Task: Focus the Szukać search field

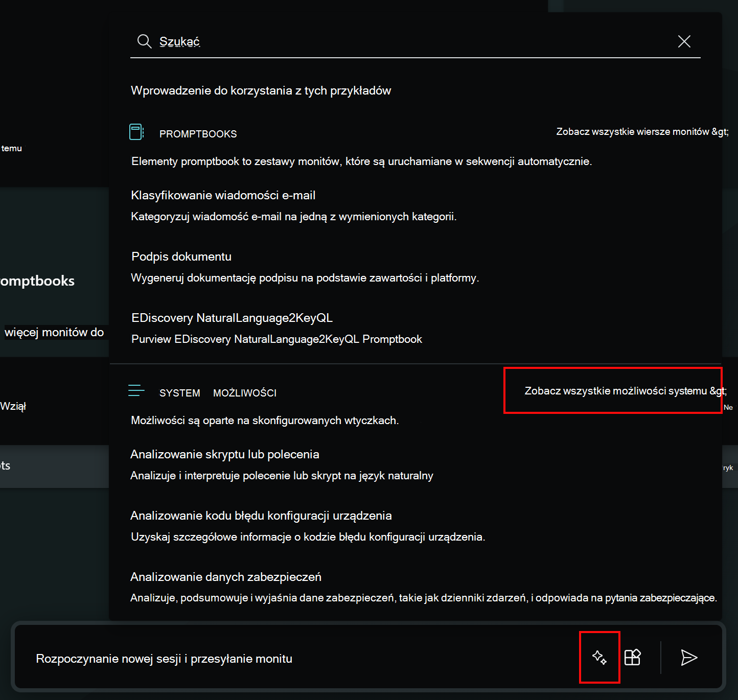Action: point(414,41)
